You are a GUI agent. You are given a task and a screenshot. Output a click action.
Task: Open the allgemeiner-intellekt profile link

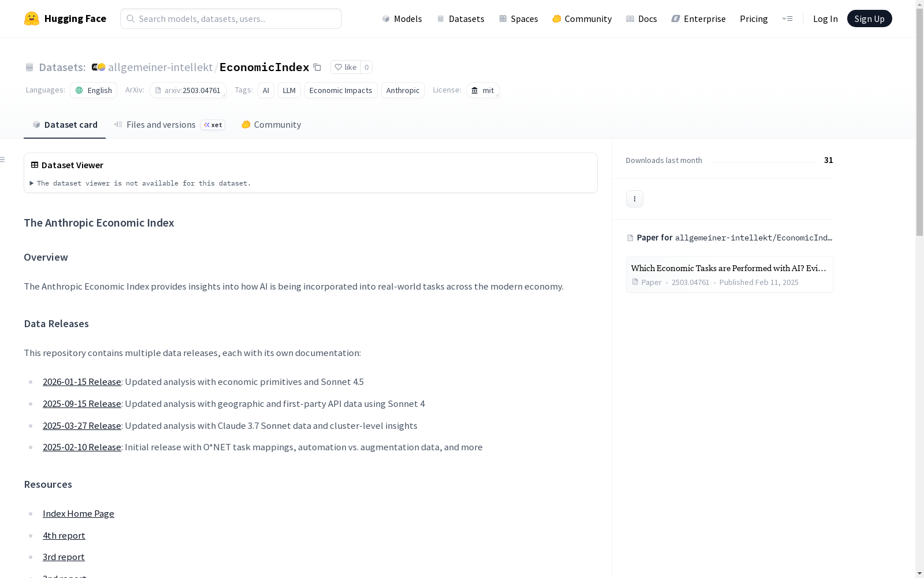coord(161,67)
